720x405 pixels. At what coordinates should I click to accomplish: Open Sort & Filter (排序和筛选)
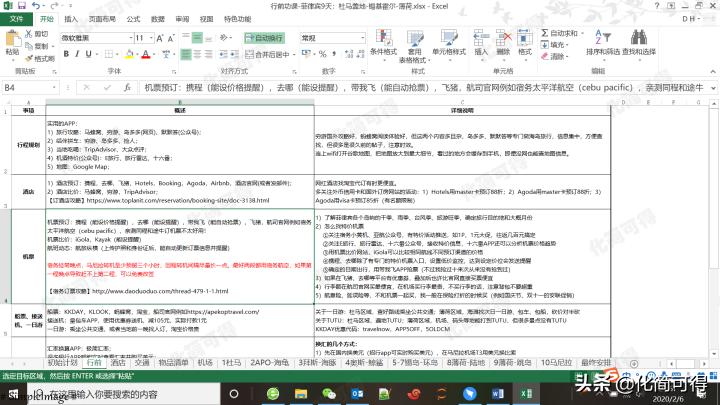tap(602, 43)
